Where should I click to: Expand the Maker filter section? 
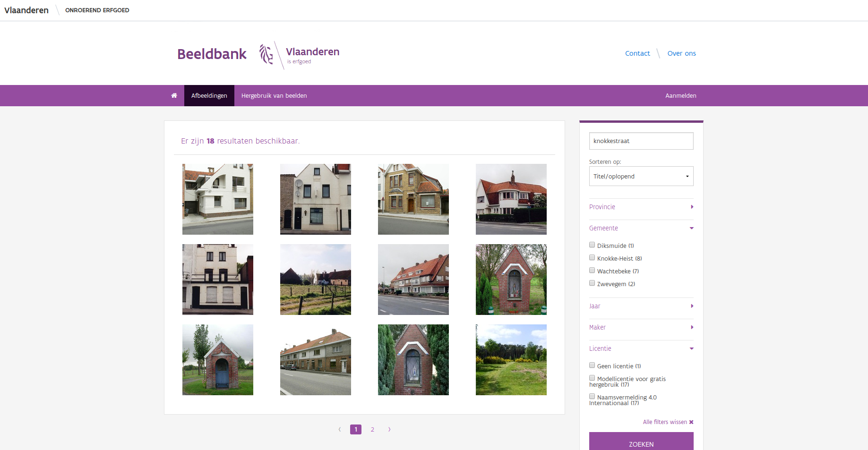click(x=641, y=327)
